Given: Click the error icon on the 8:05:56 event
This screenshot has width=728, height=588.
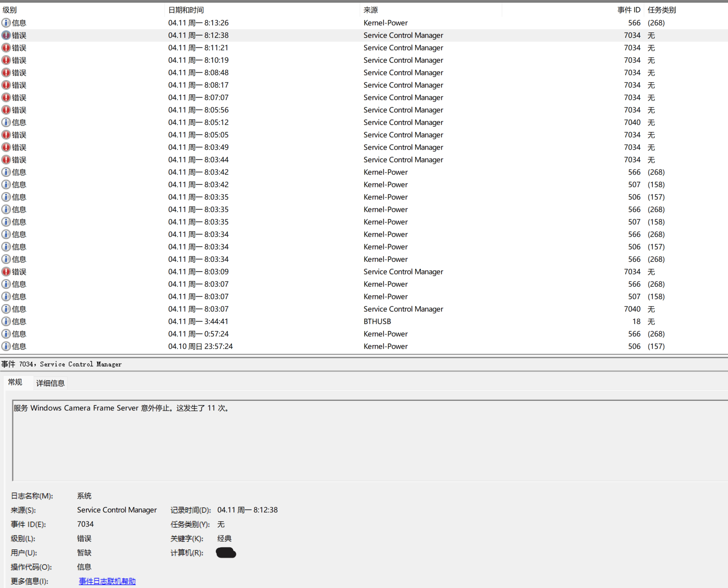Looking at the screenshot, I should [6, 110].
